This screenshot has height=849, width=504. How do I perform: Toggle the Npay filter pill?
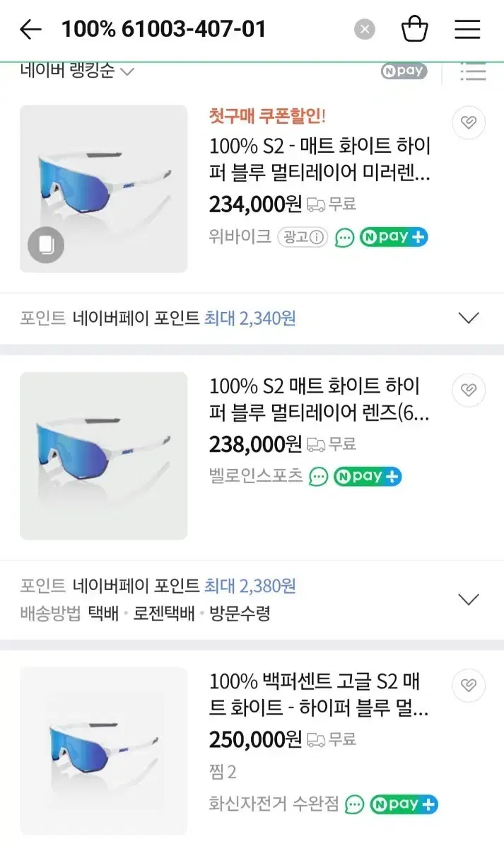[x=403, y=71]
